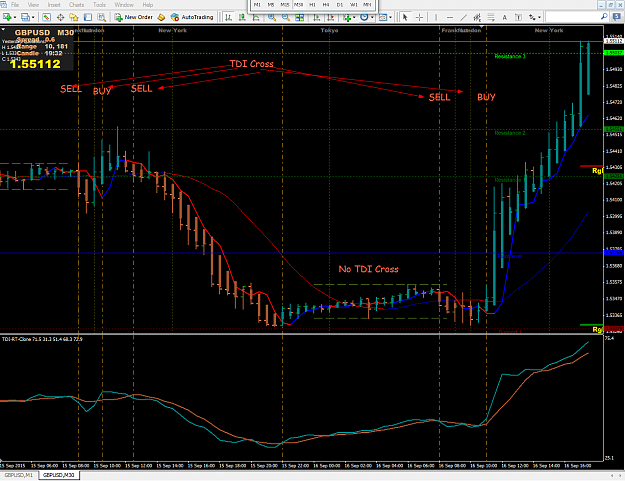Switch timeframe to M1

click(257, 4)
